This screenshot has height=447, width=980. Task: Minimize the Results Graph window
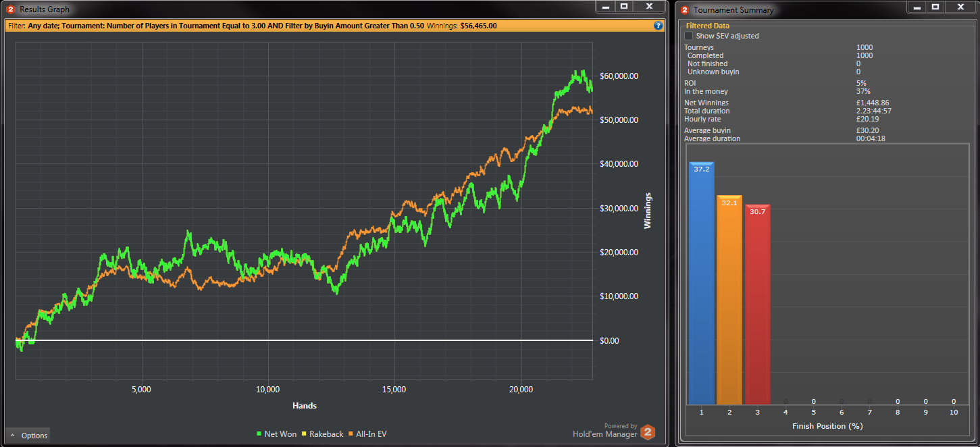[607, 7]
